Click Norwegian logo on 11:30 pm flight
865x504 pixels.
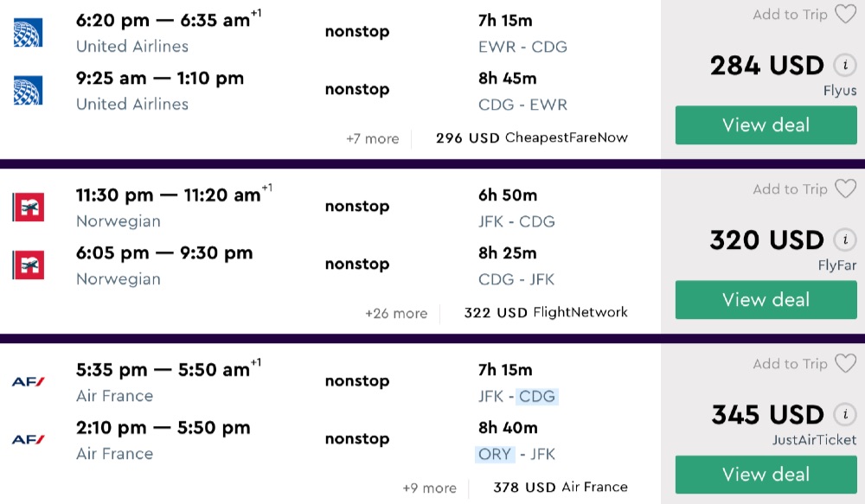tap(29, 207)
